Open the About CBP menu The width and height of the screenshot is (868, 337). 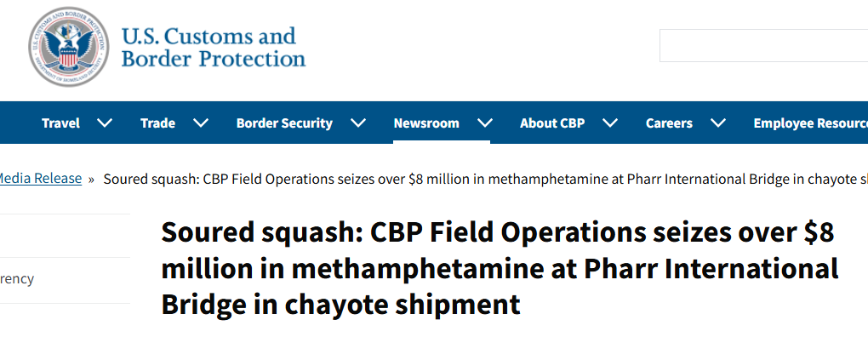552,123
